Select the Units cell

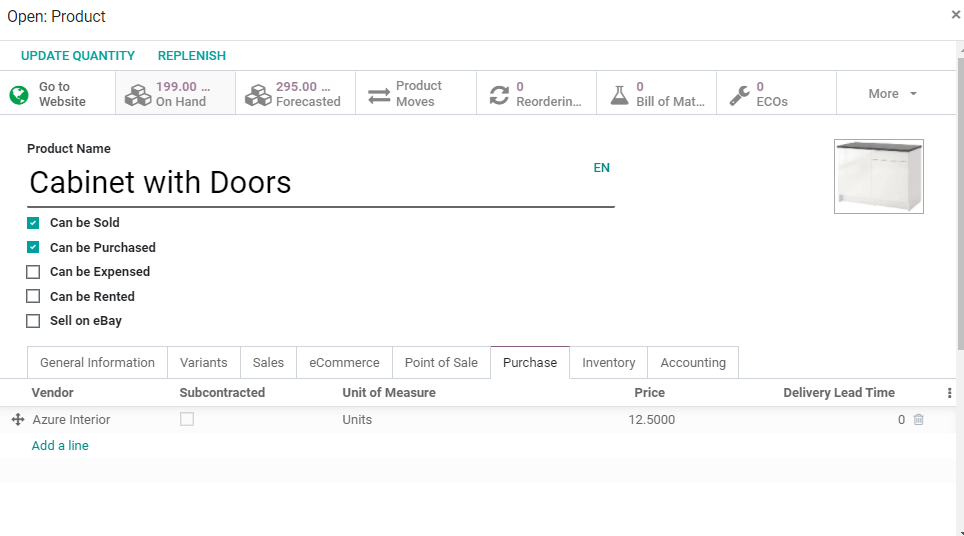pyautogui.click(x=357, y=420)
